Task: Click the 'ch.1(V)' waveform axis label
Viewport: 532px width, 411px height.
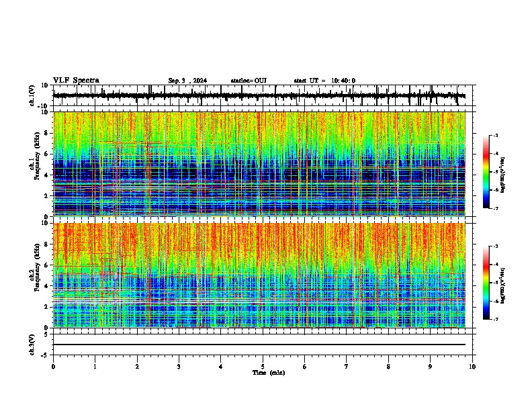Action: click(x=32, y=95)
